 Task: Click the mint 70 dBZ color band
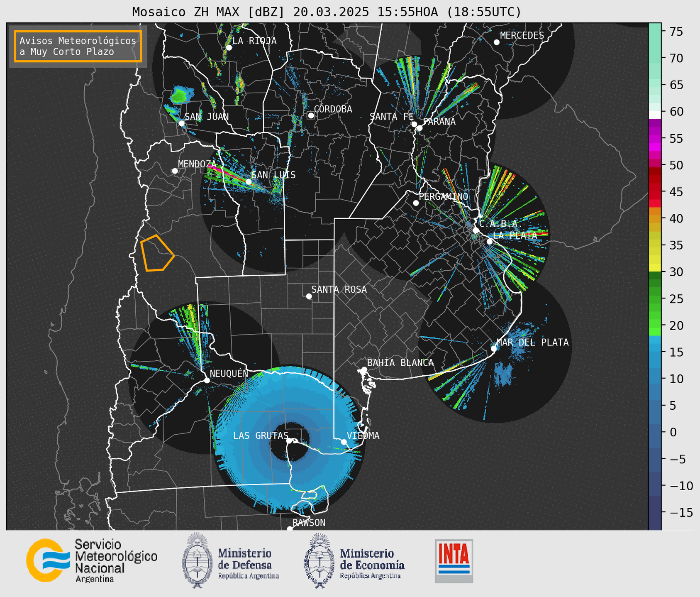pyautogui.click(x=655, y=58)
